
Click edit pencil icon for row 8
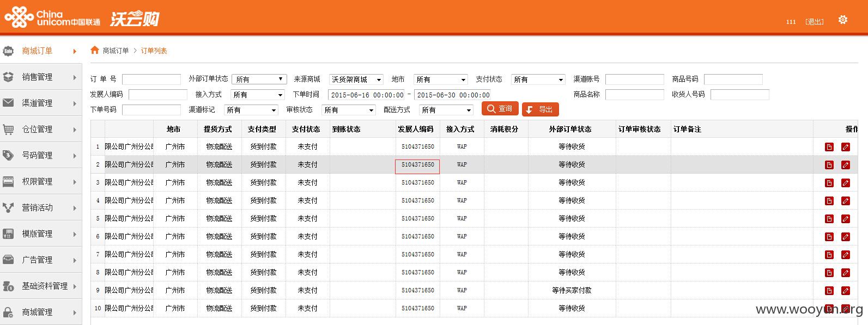(846, 273)
